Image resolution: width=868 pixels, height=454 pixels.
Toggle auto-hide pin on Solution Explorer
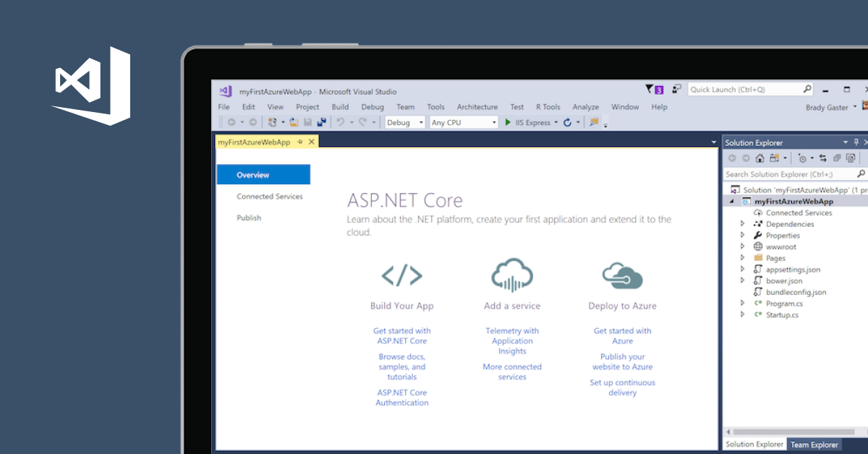tap(856, 142)
